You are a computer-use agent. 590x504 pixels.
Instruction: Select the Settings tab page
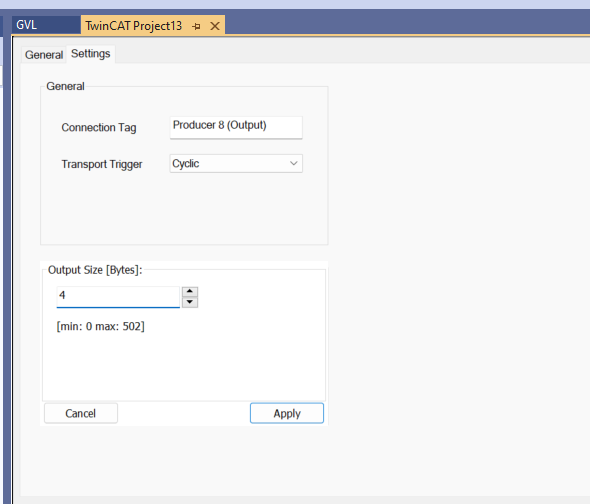[91, 54]
